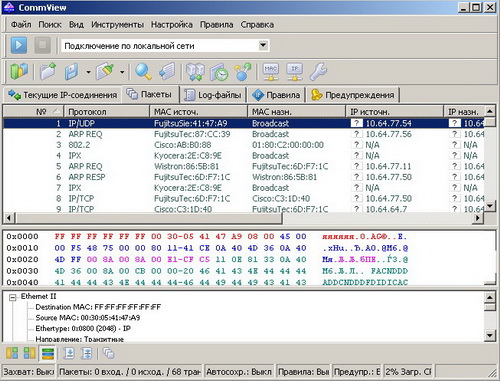Start packet capture with the play button

pos(19,45)
